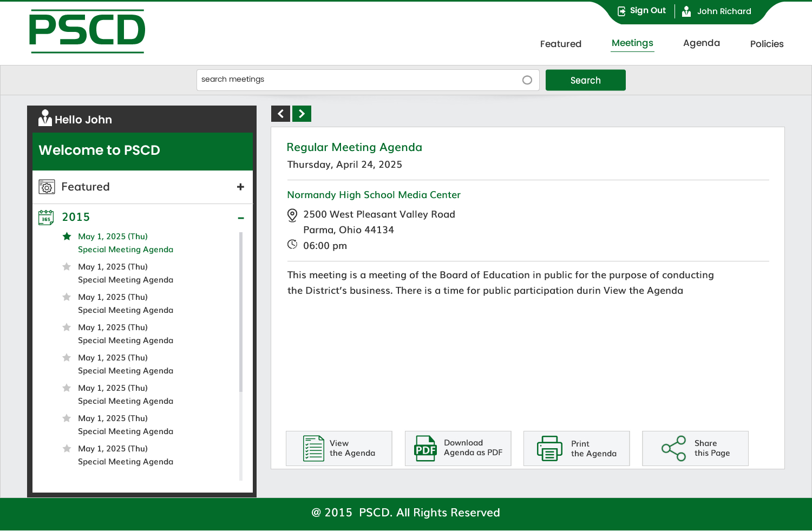
Task: Click the View the Agenda document icon
Action: [x=313, y=448]
